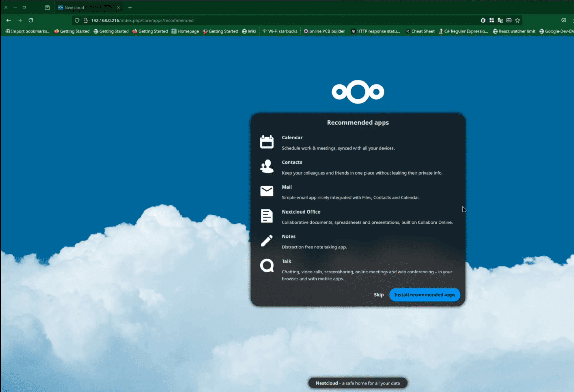This screenshot has width=574, height=392.
Task: Click 'Nextcloud – a safe home' footer text
Action: [x=358, y=383]
